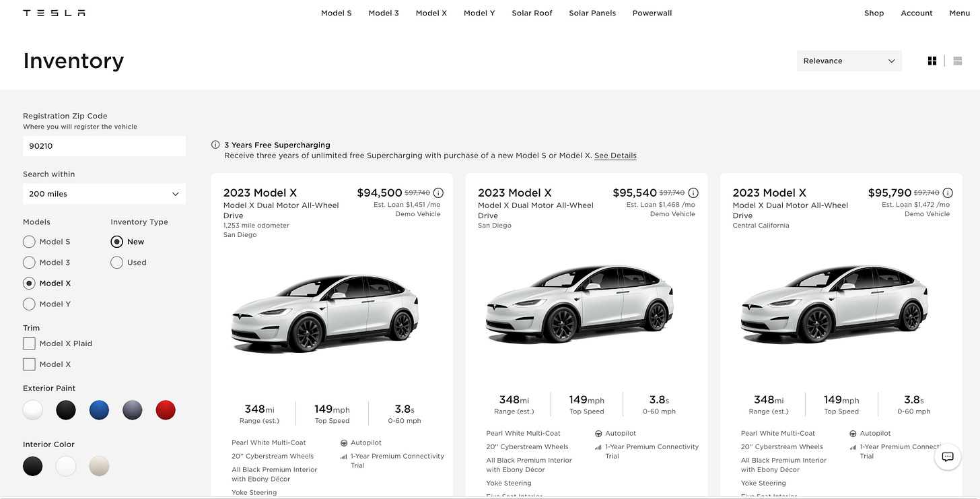Filter by white exterior paint
This screenshot has width=980, height=499.
pos(33,409)
